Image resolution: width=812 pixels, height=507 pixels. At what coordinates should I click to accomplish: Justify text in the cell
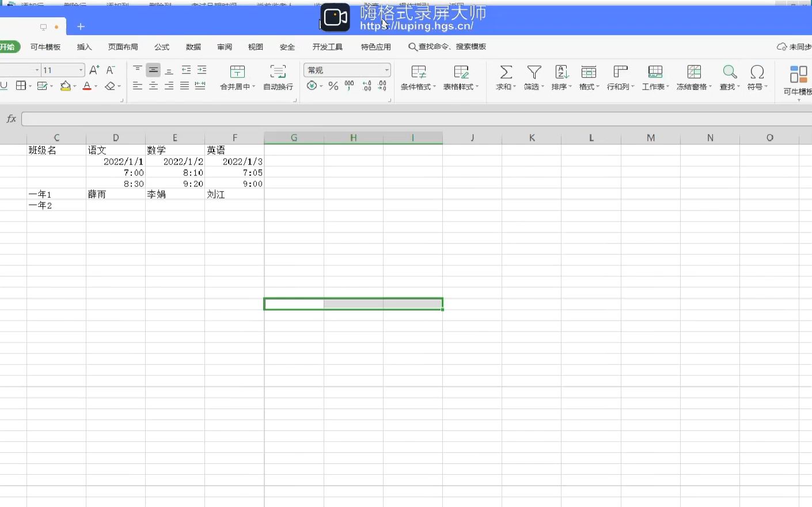click(185, 86)
